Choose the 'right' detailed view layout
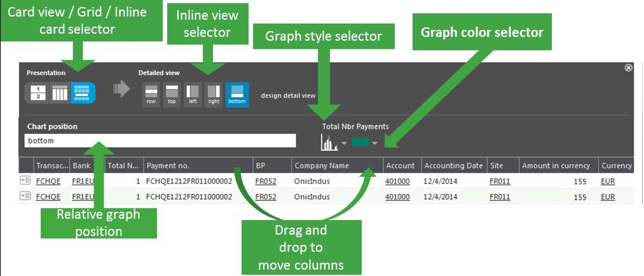This screenshot has height=276, width=644. coord(214,94)
